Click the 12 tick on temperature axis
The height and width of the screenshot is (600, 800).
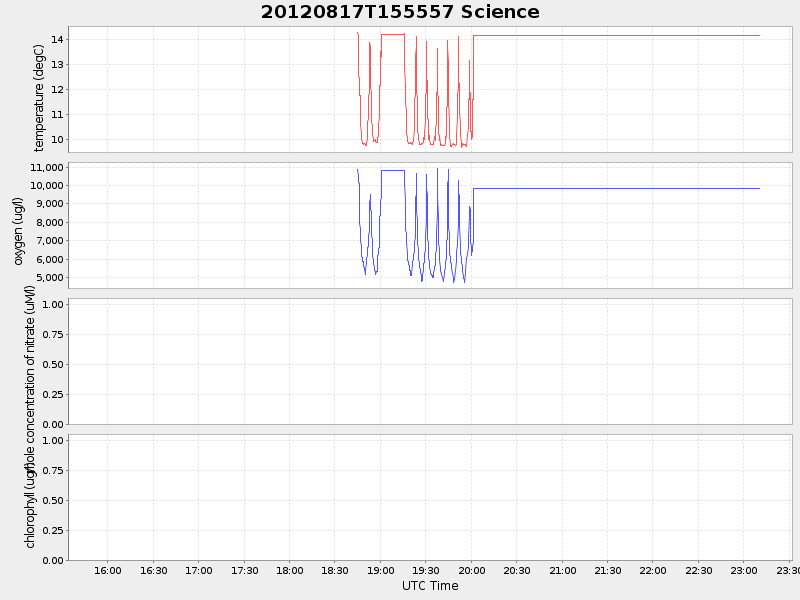click(57, 90)
